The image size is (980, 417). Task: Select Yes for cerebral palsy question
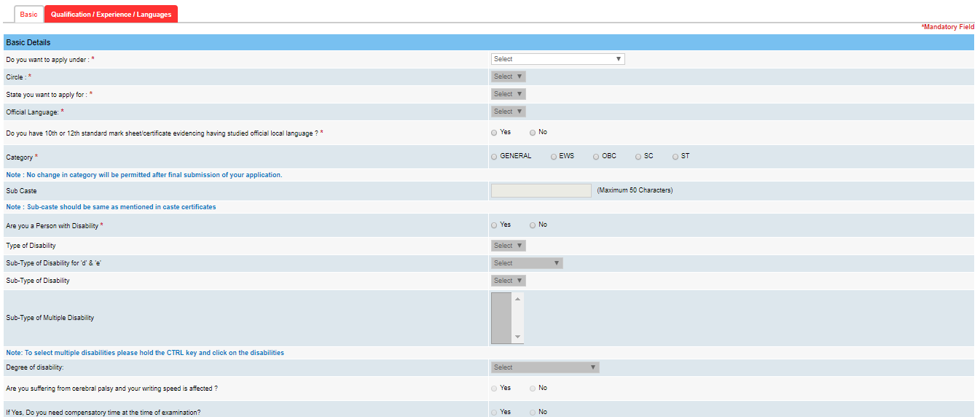click(x=495, y=389)
